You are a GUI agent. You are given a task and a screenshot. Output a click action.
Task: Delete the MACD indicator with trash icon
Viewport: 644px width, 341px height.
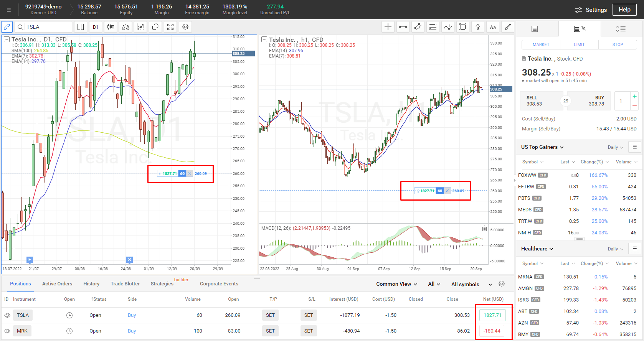[484, 229]
